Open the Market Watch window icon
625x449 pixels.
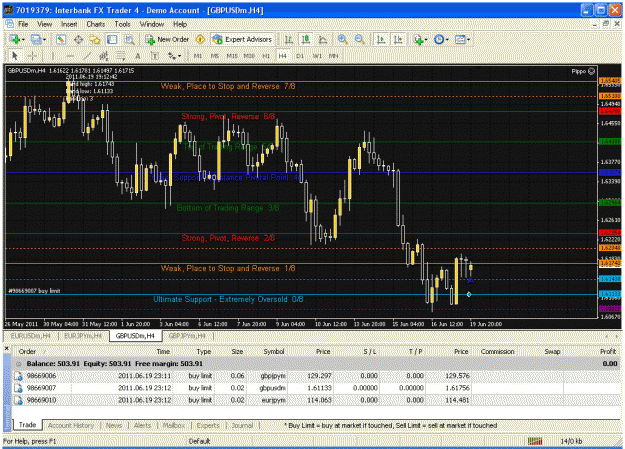tap(61, 39)
